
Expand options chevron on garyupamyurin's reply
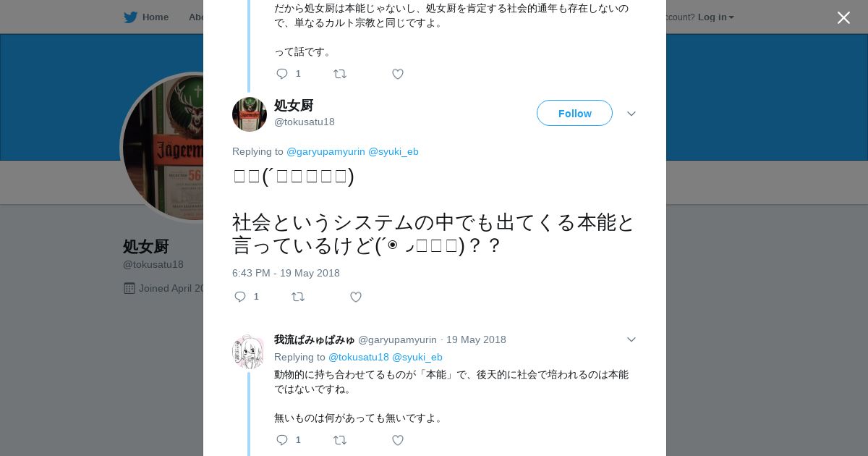tap(631, 339)
